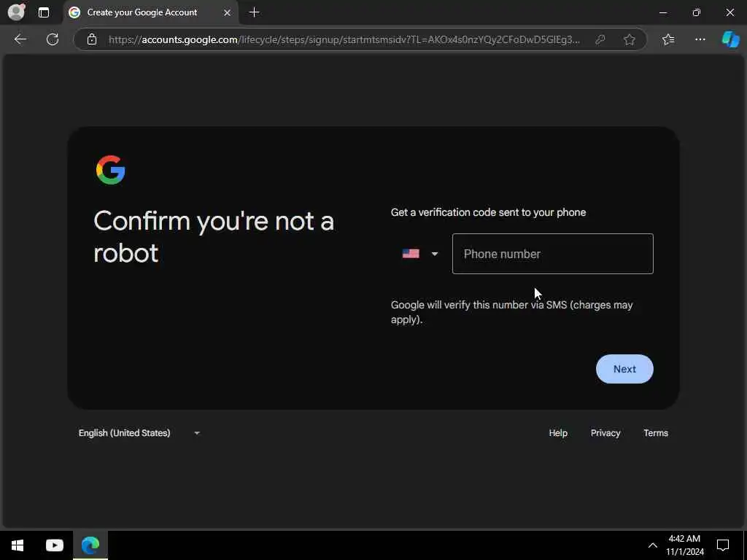Click the password key icon in address bar
This screenshot has height=560, width=747.
pos(600,39)
